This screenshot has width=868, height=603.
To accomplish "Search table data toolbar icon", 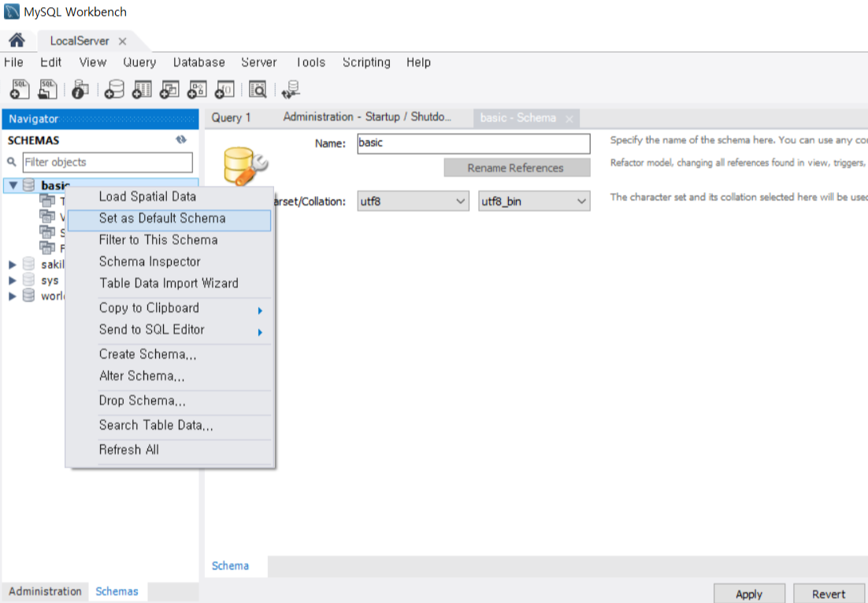I will (x=258, y=89).
